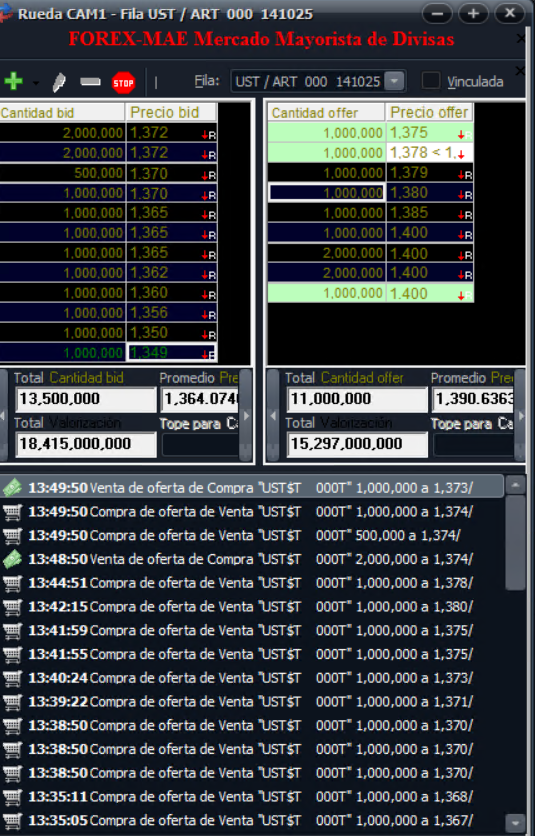535x836 pixels.
Task: Click the Precio offer column header
Action: tap(429, 112)
